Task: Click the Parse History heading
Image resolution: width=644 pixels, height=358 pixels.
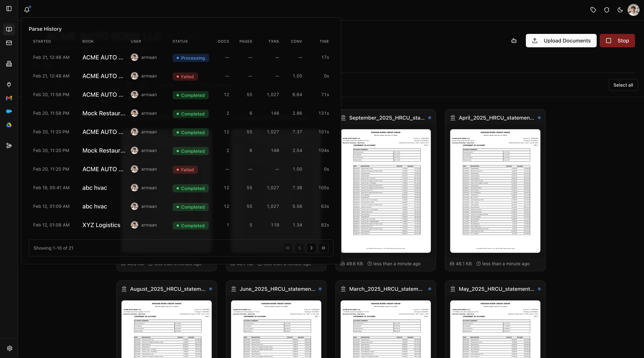Action: point(45,29)
